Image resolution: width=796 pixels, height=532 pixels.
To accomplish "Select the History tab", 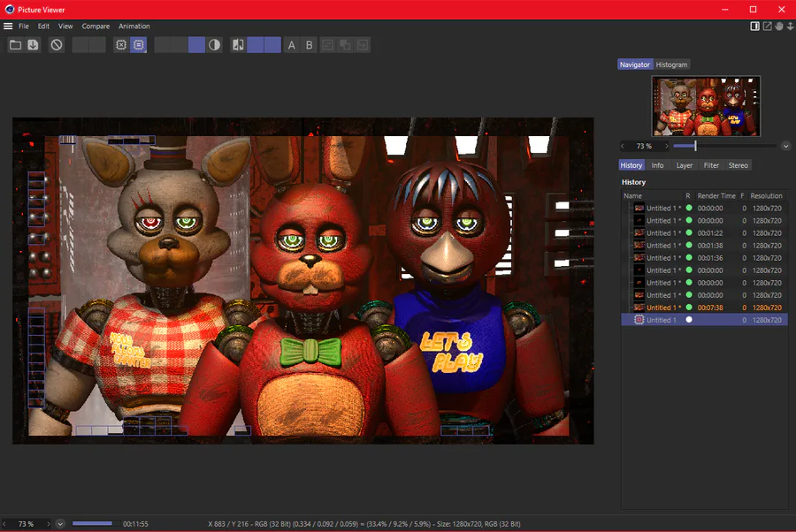I will point(631,165).
